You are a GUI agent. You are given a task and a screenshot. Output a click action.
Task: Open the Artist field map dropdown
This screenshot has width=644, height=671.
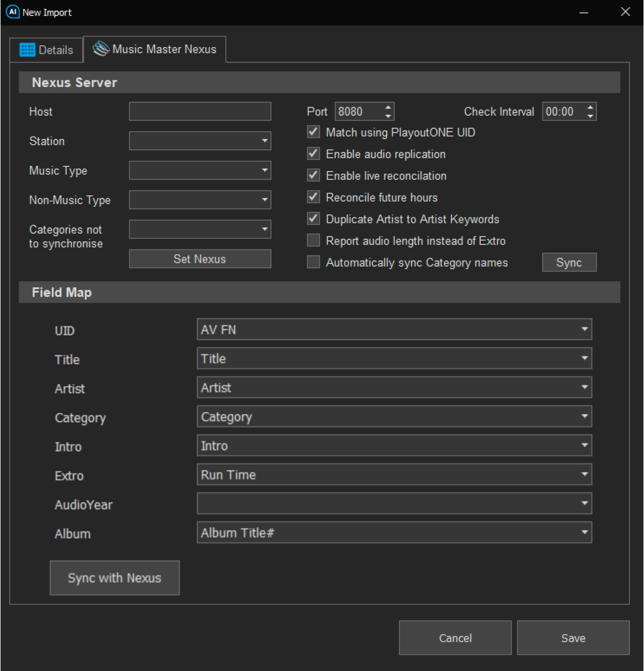(x=394, y=387)
